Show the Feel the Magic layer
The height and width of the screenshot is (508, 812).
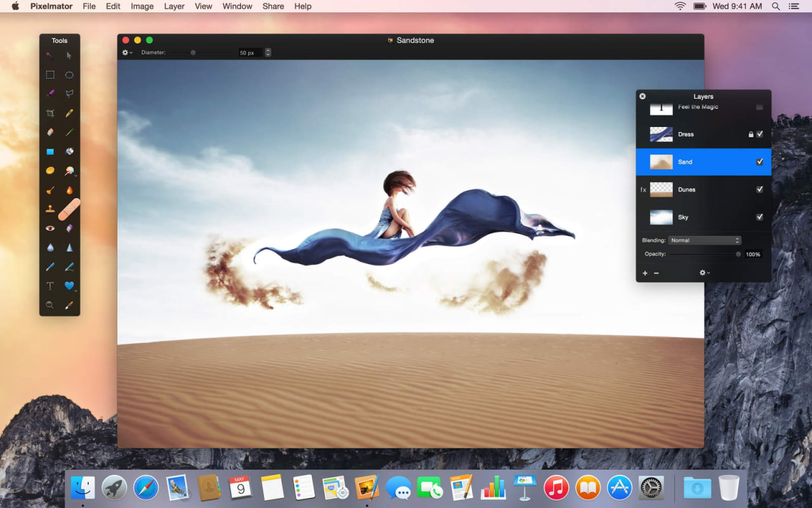pos(759,107)
